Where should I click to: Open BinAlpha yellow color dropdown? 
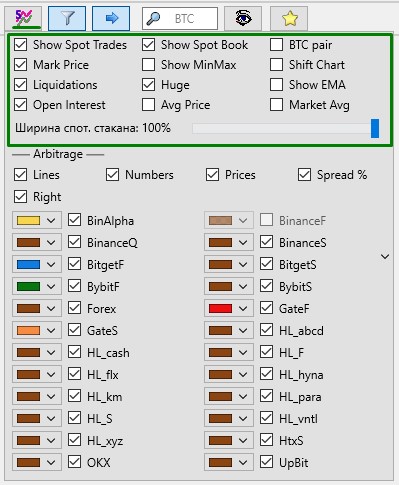(37, 220)
